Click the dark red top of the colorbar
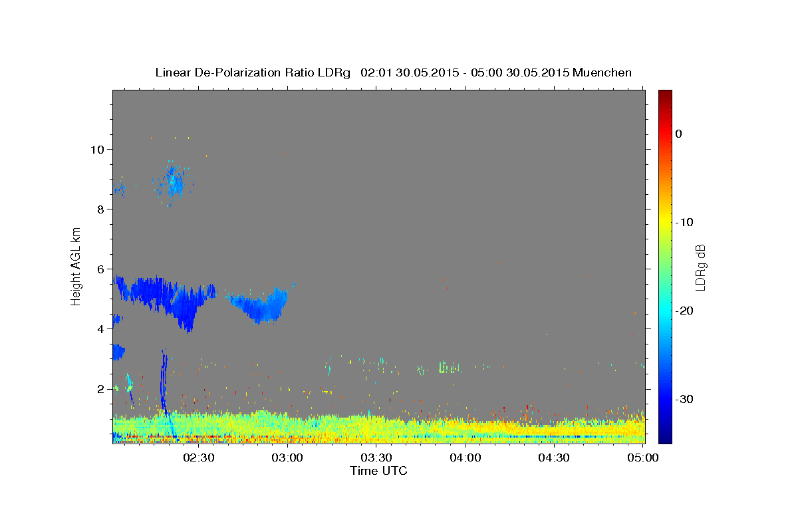This screenshot has height=532, width=798. tap(665, 96)
